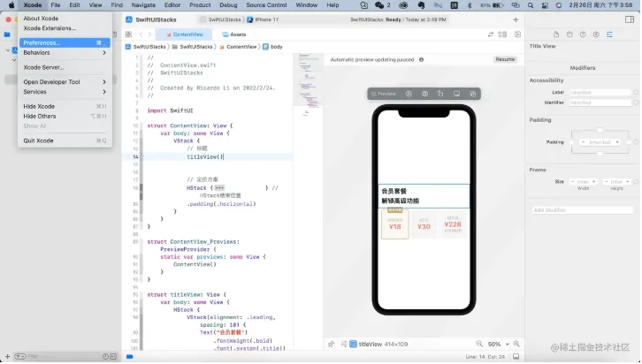Increase the frame Width stepper

[x=594, y=182]
